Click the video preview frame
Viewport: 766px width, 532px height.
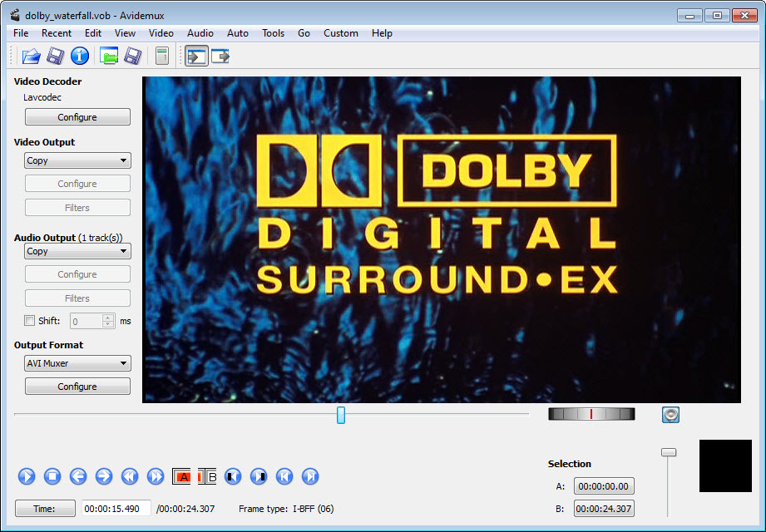tap(442, 239)
